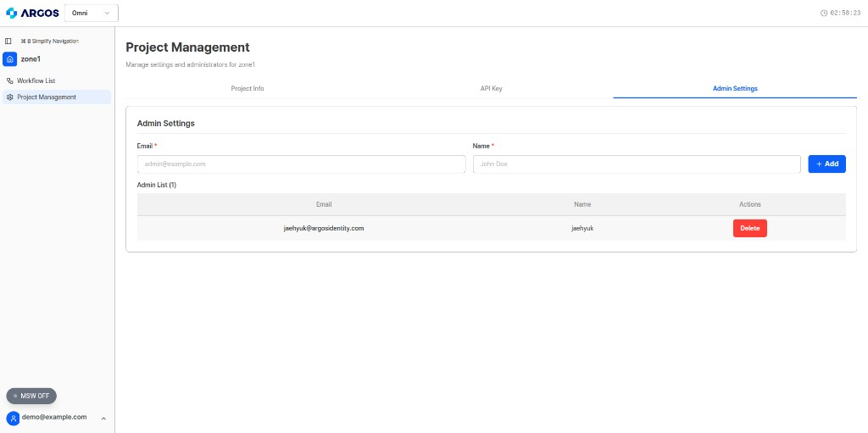This screenshot has height=433, width=868.
Task: Click the jaehyuk name cell
Action: tap(582, 228)
